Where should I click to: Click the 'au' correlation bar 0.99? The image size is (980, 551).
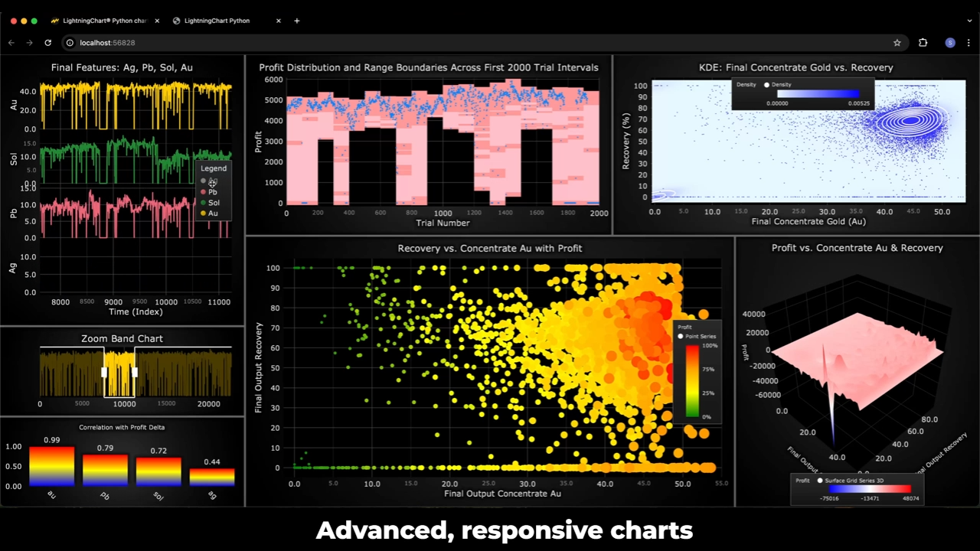click(52, 466)
